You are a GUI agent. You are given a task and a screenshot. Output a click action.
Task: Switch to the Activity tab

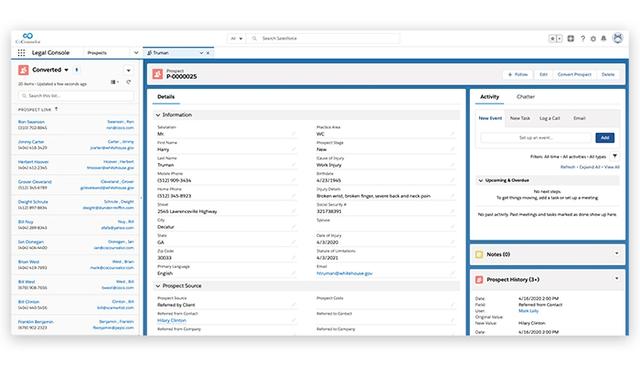[489, 97]
